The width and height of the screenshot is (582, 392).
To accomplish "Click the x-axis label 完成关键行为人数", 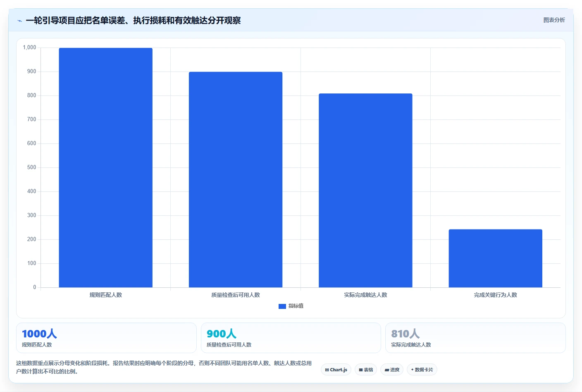I will click(495, 295).
